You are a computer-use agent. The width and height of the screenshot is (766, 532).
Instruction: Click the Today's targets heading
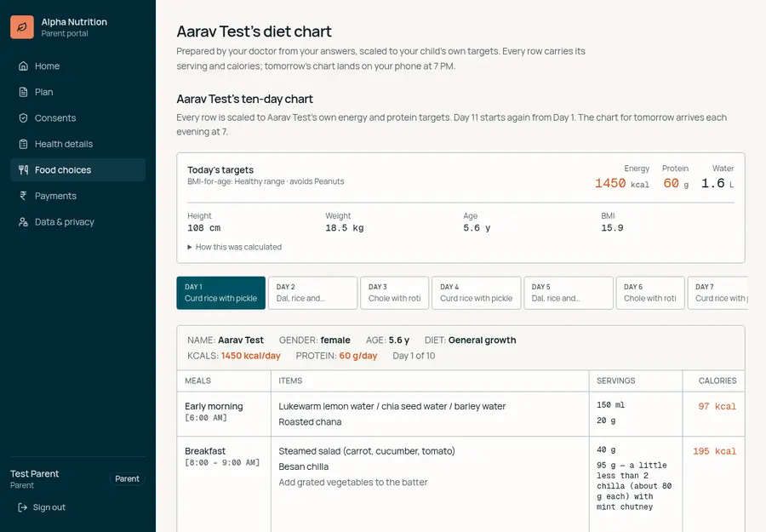[220, 169]
